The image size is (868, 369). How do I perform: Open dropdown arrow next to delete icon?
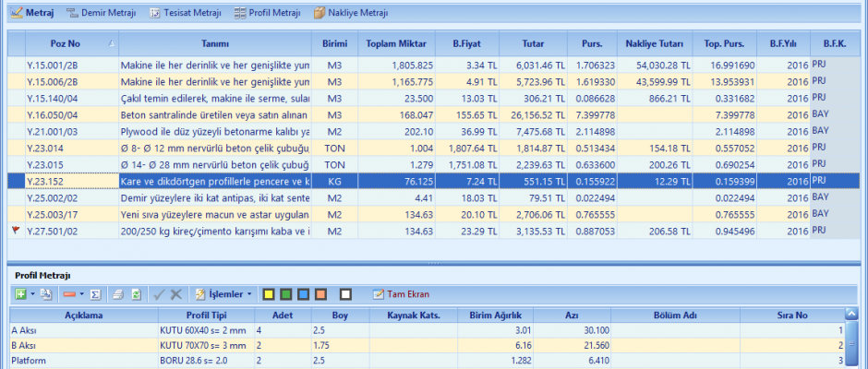pyautogui.click(x=81, y=294)
